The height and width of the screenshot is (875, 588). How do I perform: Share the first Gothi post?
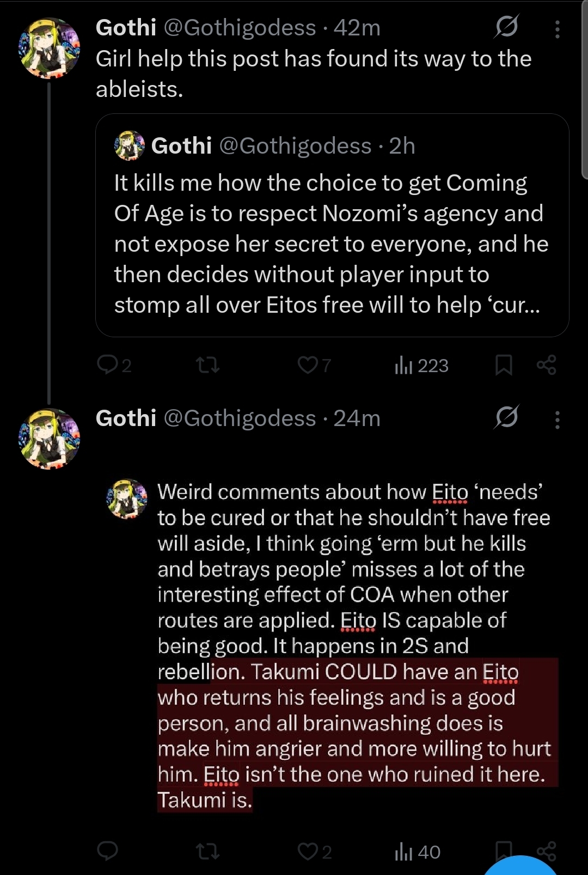pyautogui.click(x=546, y=365)
